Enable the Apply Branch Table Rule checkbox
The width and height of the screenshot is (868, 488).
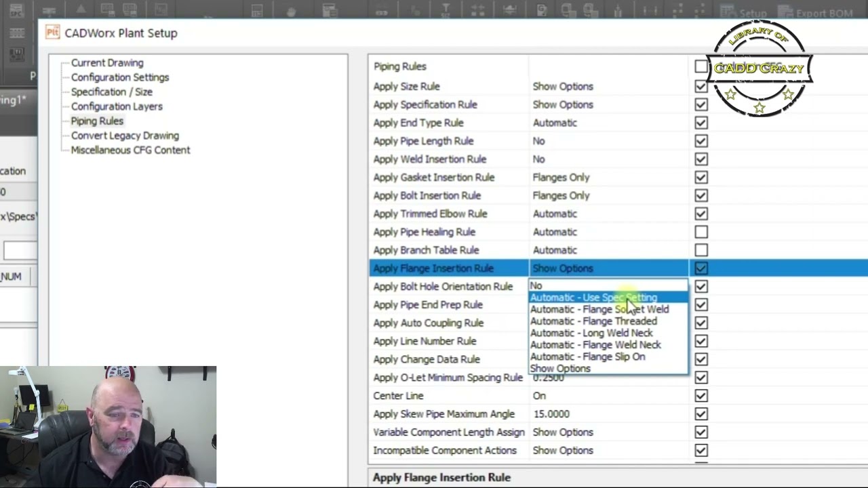click(x=701, y=250)
